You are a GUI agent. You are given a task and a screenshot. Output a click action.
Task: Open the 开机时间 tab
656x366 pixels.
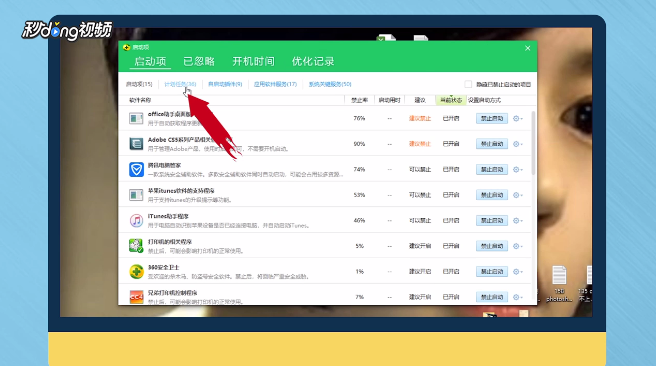pos(254,61)
